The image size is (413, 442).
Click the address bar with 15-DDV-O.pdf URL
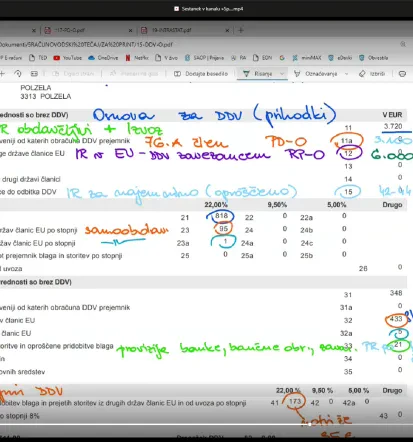coord(200,44)
